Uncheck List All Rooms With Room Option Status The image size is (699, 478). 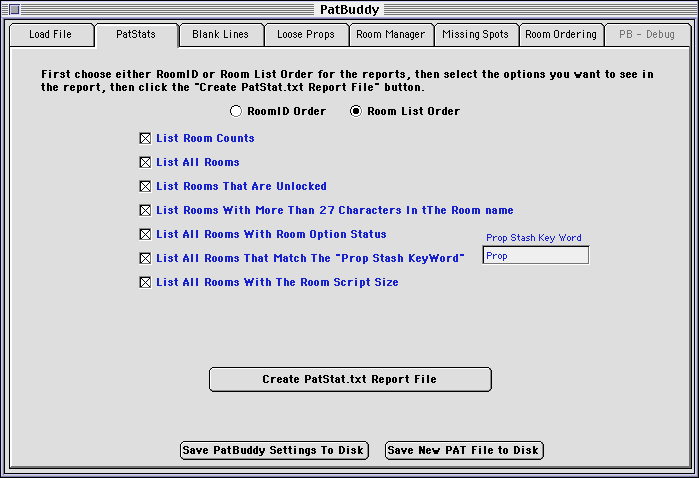146,234
